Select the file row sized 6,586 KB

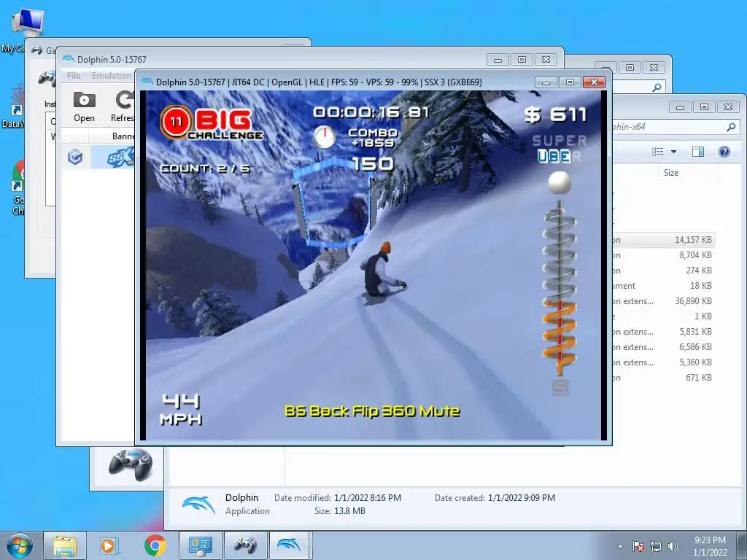point(663,346)
